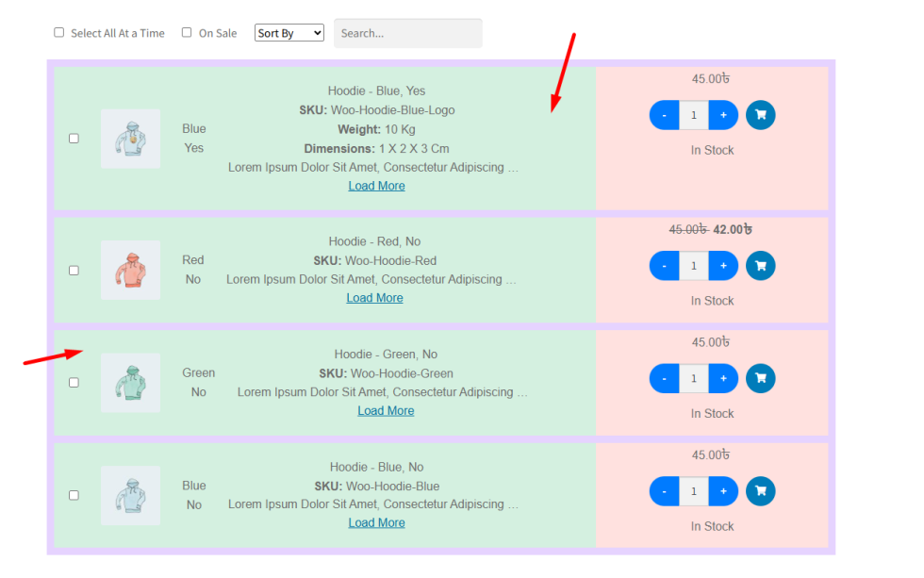The width and height of the screenshot is (924, 578).
Task: Click quantity field in Hoodie - Blue, No row
Action: 694,491
